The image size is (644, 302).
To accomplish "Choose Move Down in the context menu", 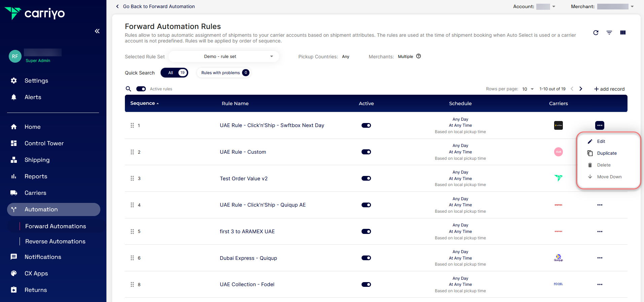I will [609, 177].
